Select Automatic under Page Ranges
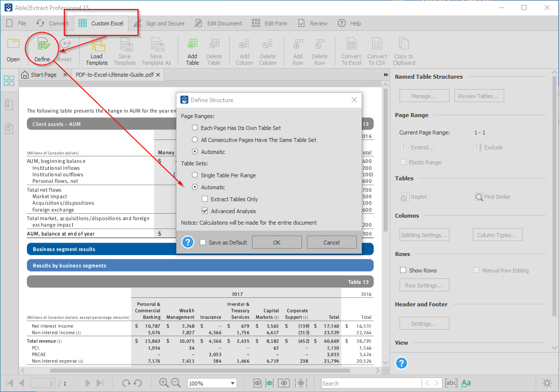Screen dimensions: 559x392 pos(195,151)
